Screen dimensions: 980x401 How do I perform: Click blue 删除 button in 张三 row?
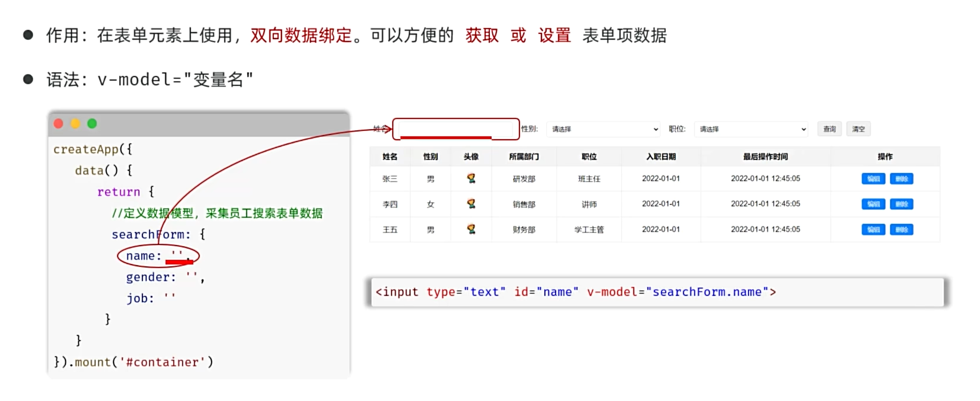pos(901,179)
